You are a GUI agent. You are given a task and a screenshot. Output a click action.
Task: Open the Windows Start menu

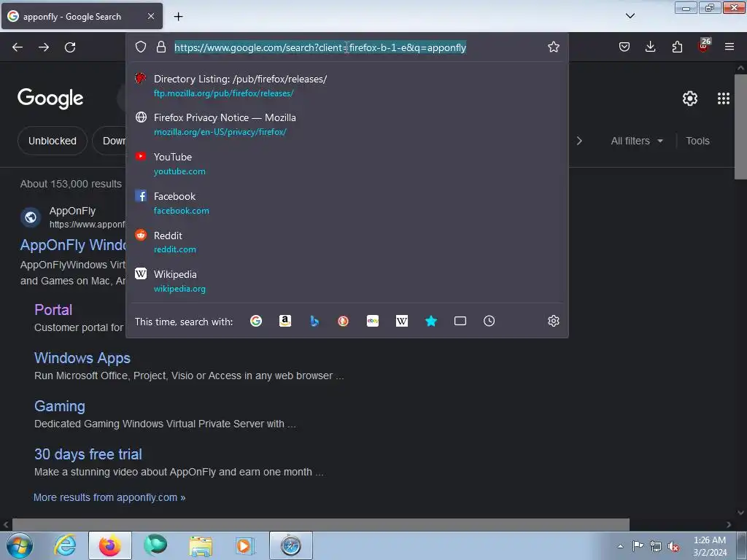19,545
